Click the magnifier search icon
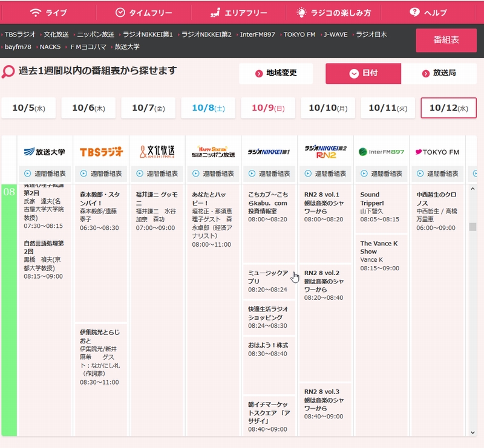 (8, 72)
